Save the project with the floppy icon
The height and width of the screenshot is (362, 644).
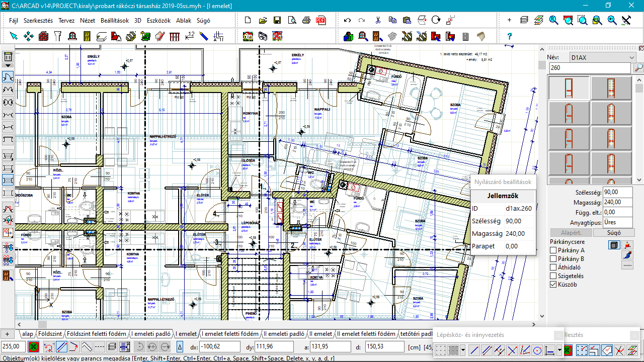[x=277, y=21]
